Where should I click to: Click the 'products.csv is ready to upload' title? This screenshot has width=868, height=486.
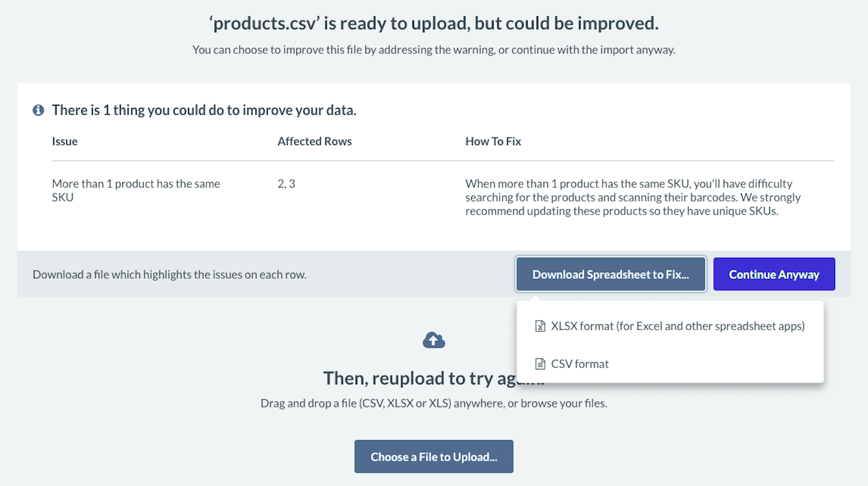pyautogui.click(x=434, y=24)
